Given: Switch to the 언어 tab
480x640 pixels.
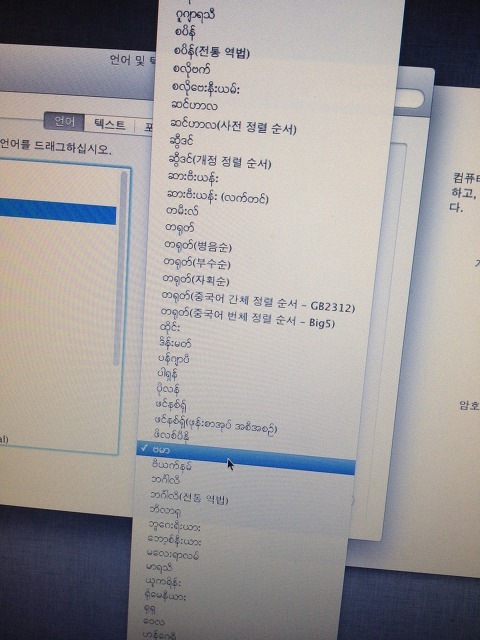Looking at the screenshot, I should click(64, 122).
